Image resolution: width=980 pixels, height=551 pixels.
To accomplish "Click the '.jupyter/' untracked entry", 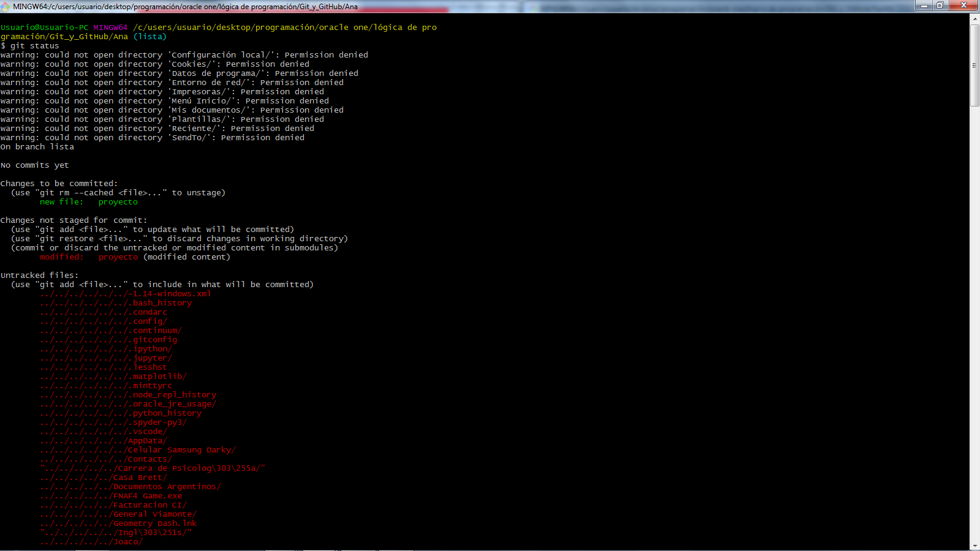I will 106,358.
